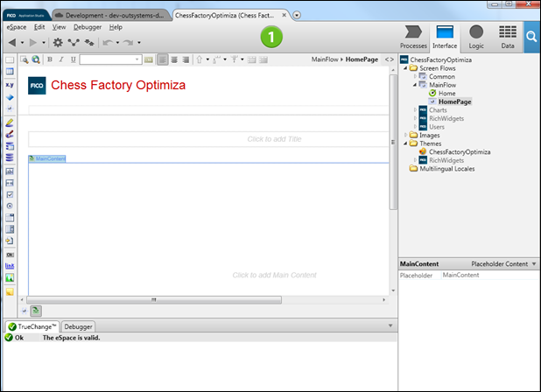Select the OK Button widget tool

(x=10, y=255)
